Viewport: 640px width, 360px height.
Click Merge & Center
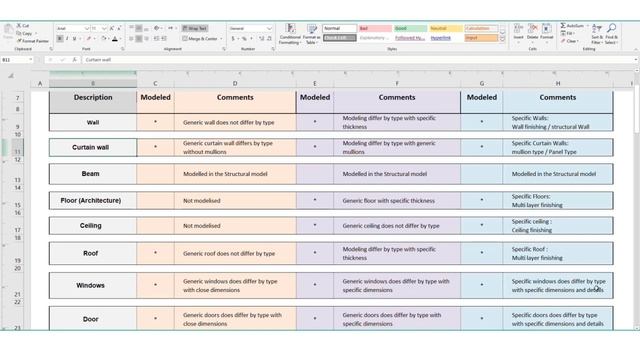click(200, 39)
